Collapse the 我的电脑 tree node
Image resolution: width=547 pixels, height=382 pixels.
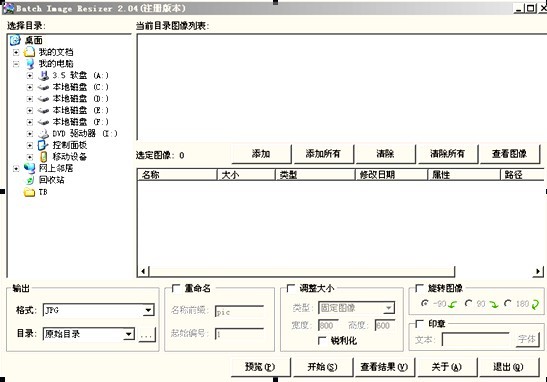[16, 64]
